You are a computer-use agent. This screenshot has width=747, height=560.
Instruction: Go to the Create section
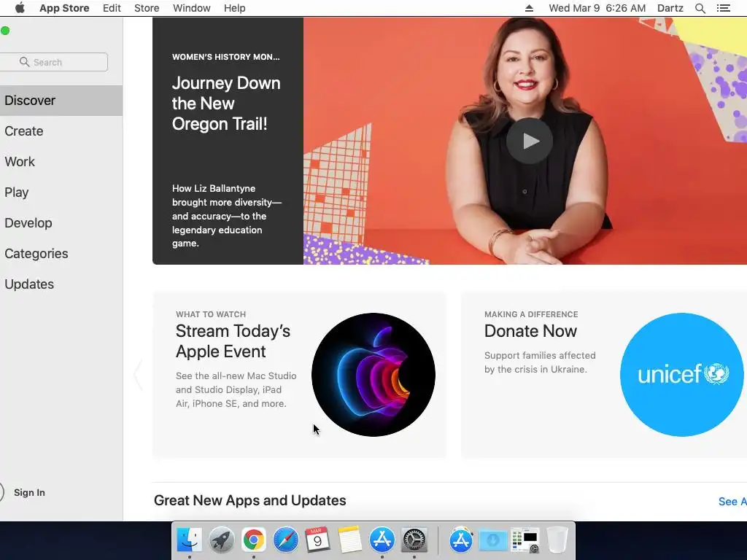[61, 131]
